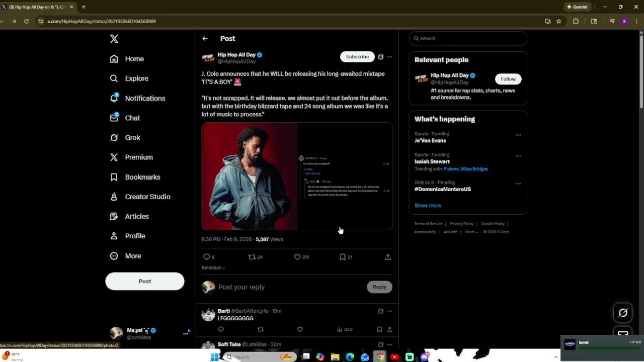644x362 pixels.
Task: Open the screenshot image in the post
Action: [x=345, y=176]
